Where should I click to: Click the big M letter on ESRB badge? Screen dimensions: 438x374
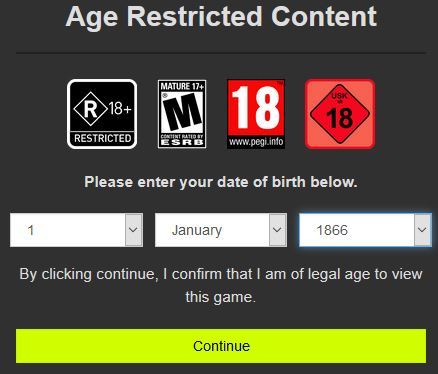pos(183,112)
